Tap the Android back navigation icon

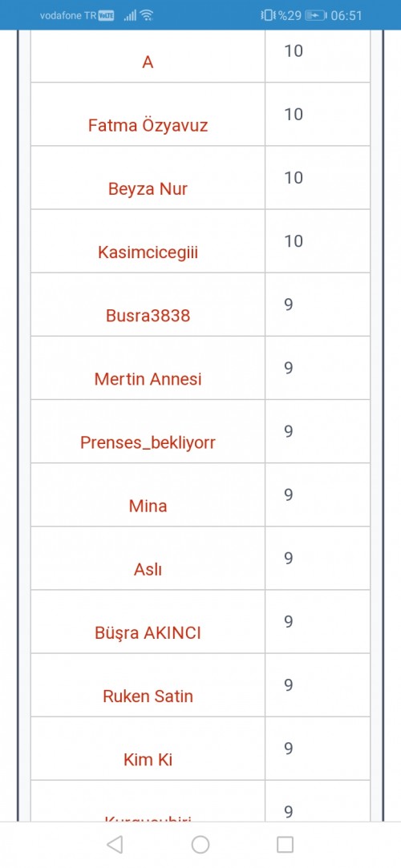tap(115, 844)
